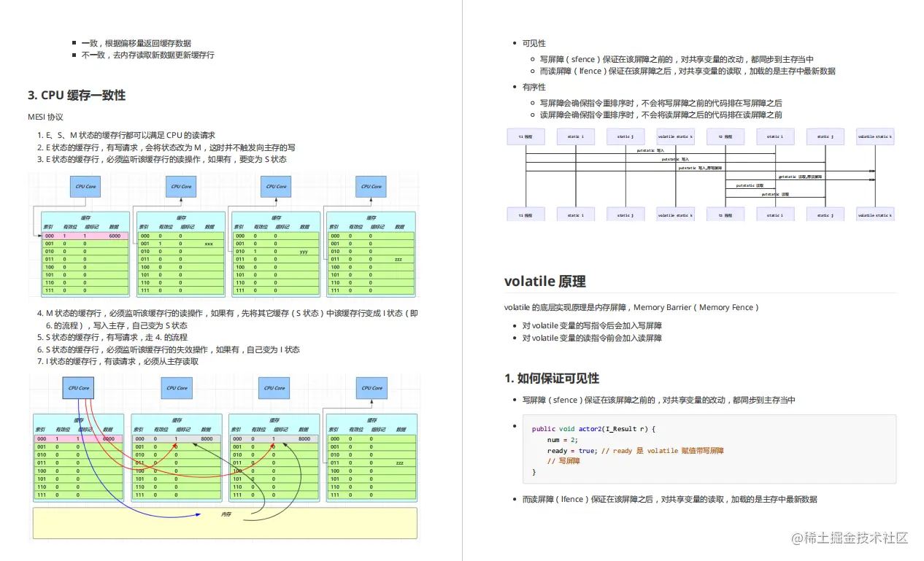This screenshot has height=561, width=924.
Task: Select the rightmost CPU Core box in top diagram
Action: [371, 187]
